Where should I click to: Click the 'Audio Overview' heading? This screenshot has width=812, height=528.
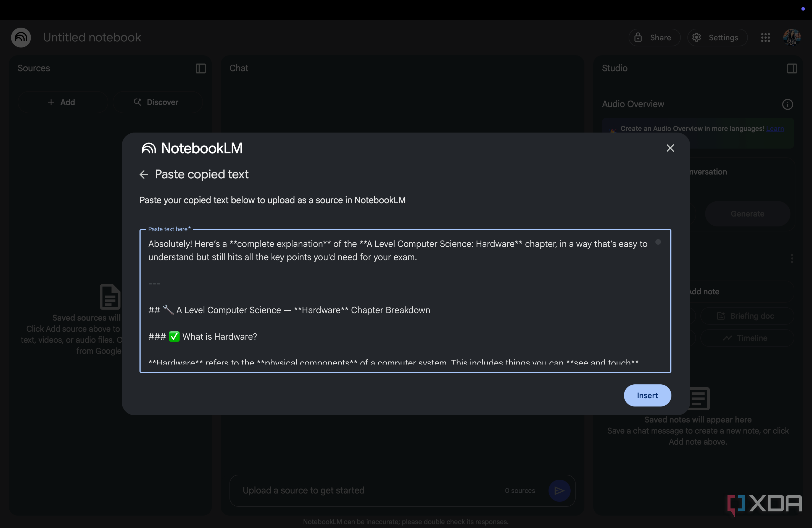pyautogui.click(x=633, y=104)
